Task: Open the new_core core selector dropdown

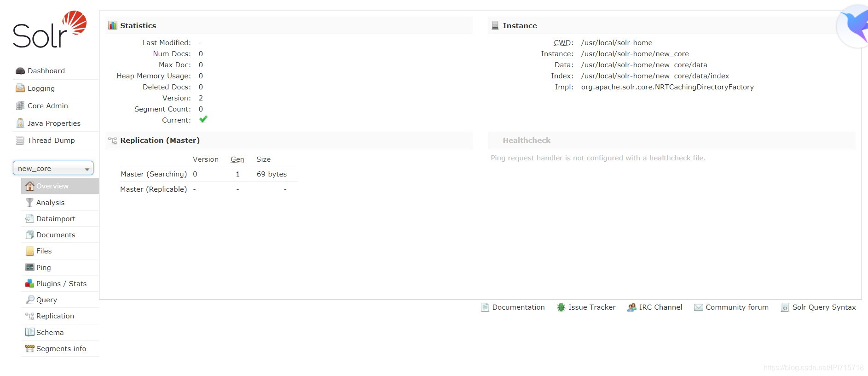Action: (x=53, y=168)
